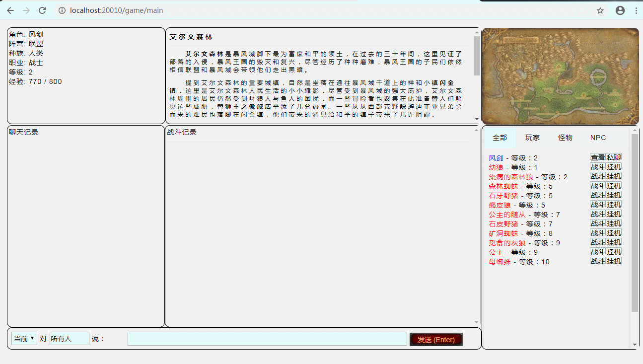Start 战斗 with 公主的随从

[598, 214]
